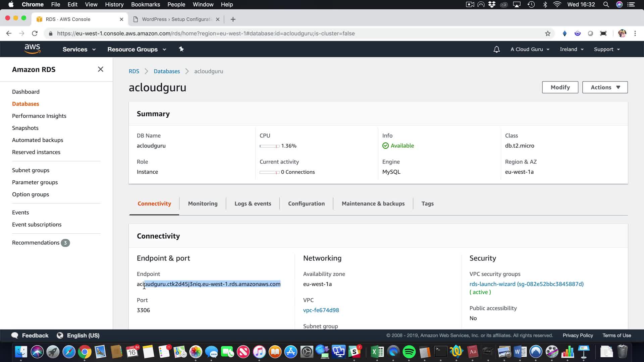The height and width of the screenshot is (362, 644).
Task: Open the notifications bell icon
Action: click(496, 50)
